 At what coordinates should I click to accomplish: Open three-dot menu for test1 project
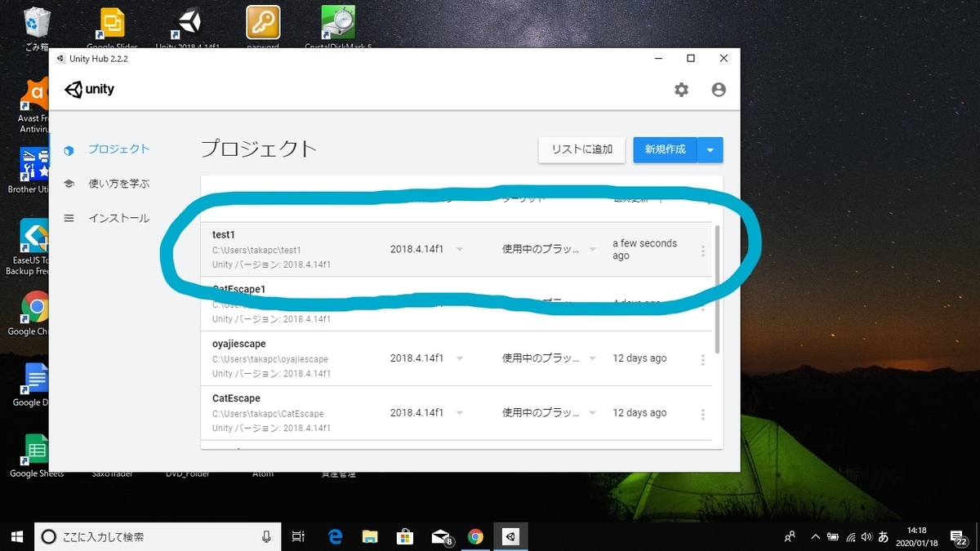(702, 251)
